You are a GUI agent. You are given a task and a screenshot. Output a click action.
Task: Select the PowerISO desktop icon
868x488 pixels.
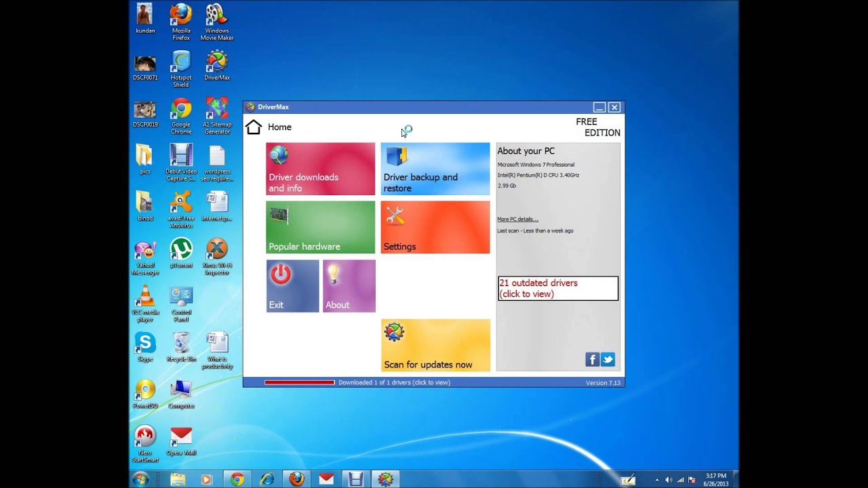pyautogui.click(x=145, y=394)
